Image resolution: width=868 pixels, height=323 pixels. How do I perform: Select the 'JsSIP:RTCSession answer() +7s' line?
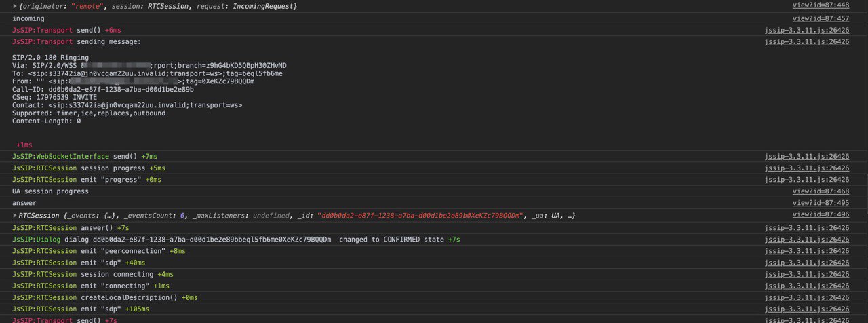click(x=71, y=228)
